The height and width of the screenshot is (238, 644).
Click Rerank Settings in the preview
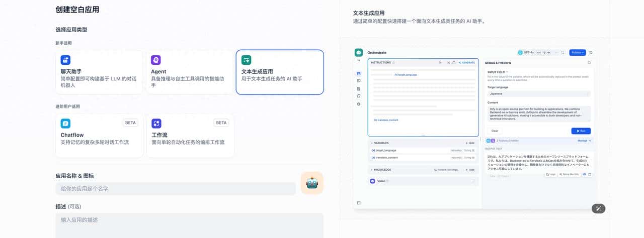(x=446, y=170)
